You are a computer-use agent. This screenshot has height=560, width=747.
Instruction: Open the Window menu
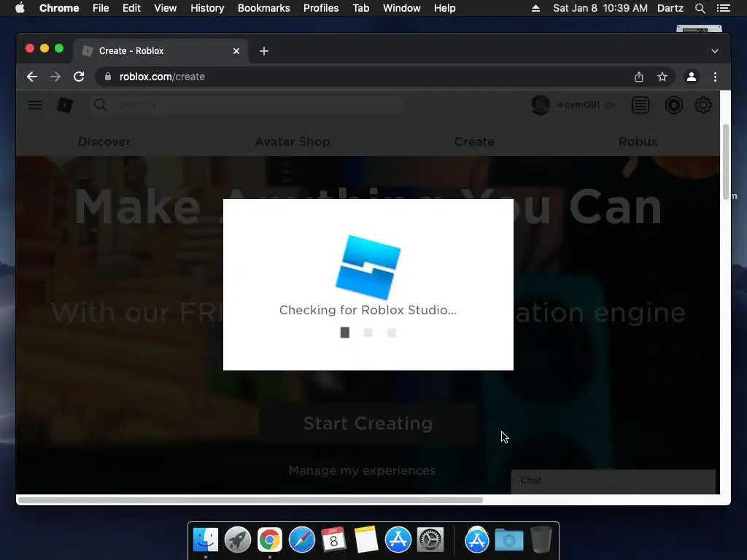click(x=402, y=8)
